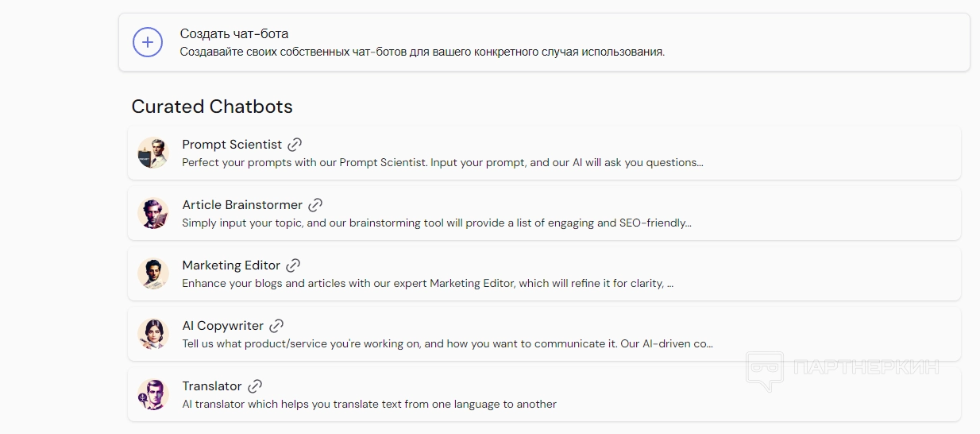Open the AI Copywriter chatbot title
980x434 pixels.
point(222,326)
